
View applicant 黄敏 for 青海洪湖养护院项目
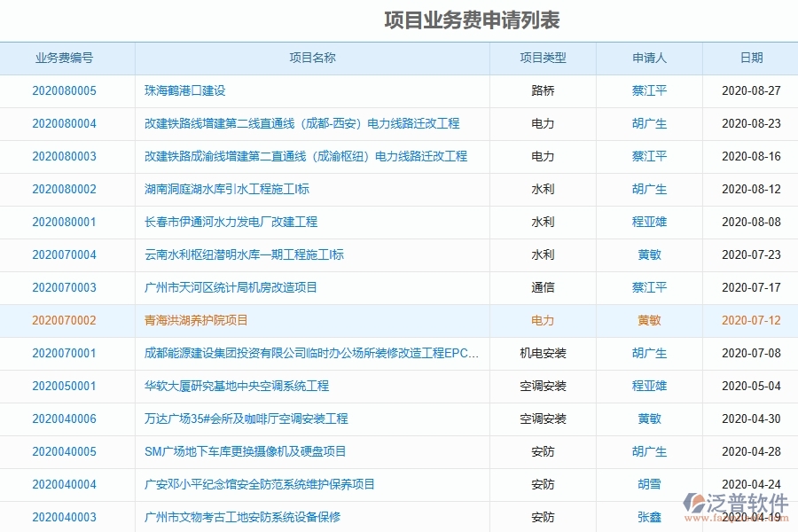click(650, 320)
